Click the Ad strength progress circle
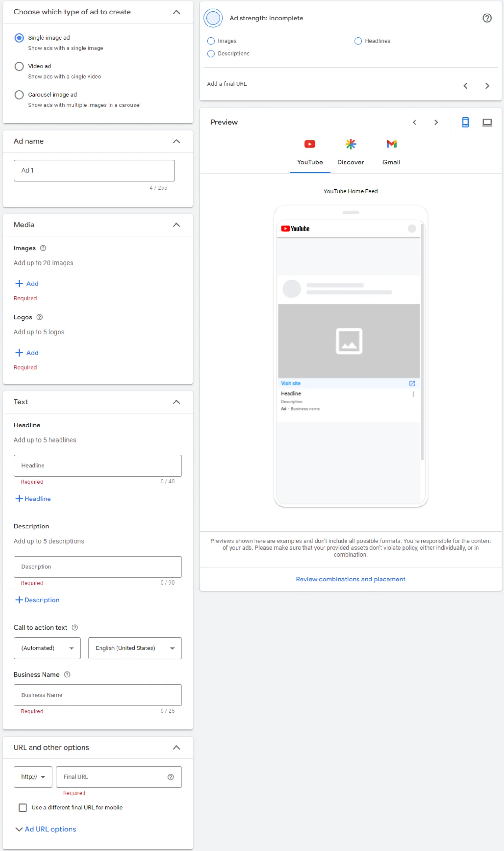 tap(213, 18)
